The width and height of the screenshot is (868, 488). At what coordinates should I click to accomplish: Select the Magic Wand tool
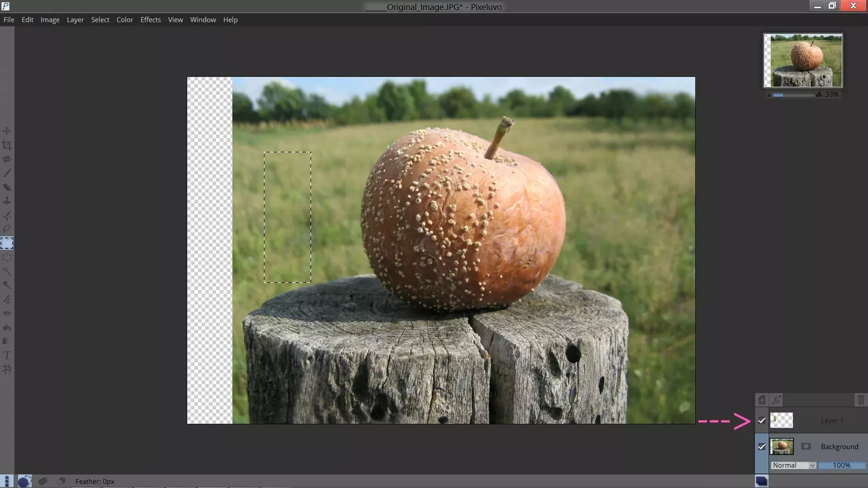point(7,271)
